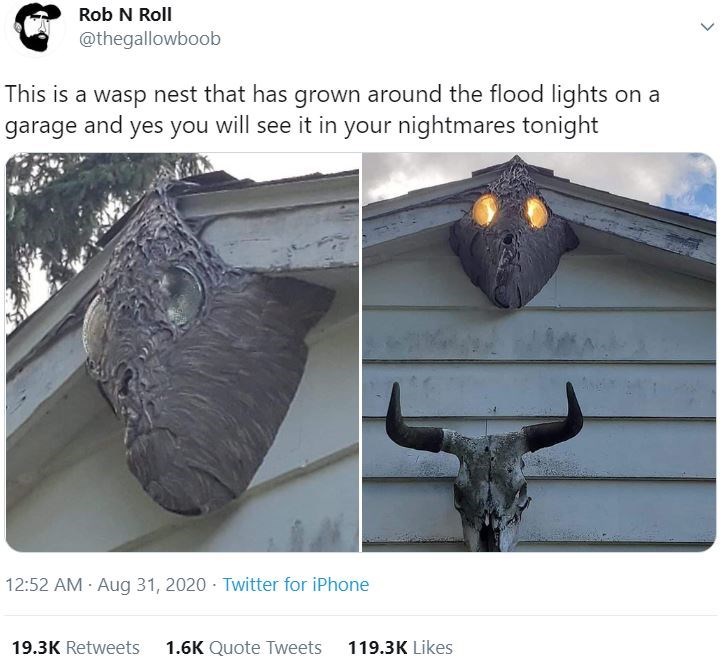View the 19.3K Retweets list
Viewport: 726px width, 668px height.
pyautogui.click(x=75, y=648)
